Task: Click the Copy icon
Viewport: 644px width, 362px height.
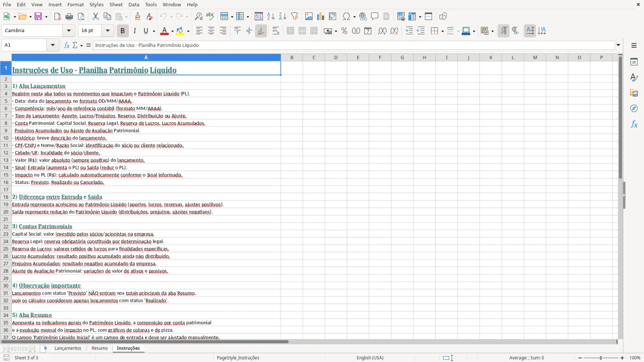Action: 107,17
